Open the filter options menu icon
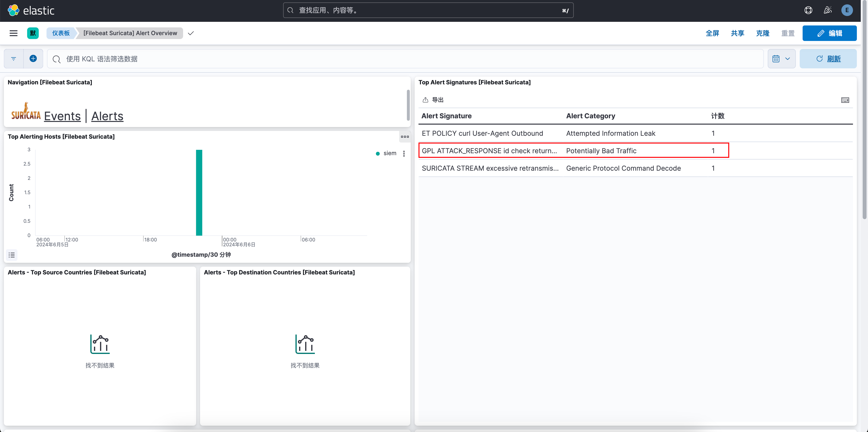 click(14, 59)
